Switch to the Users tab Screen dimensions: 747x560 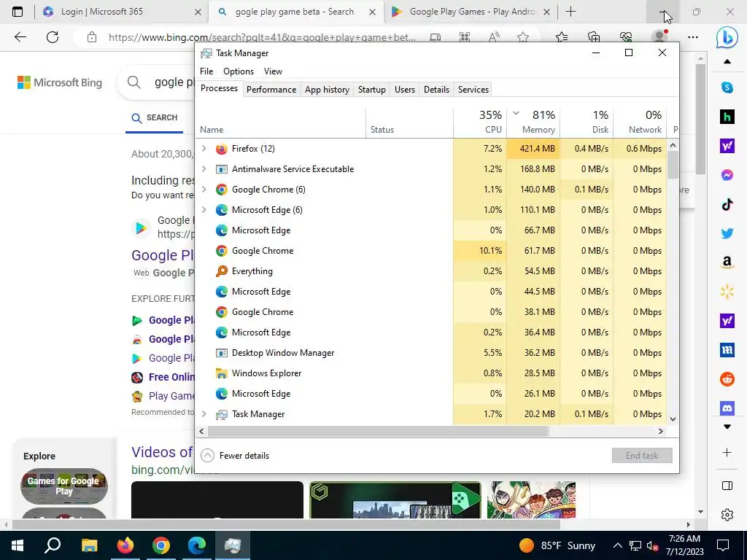(404, 90)
